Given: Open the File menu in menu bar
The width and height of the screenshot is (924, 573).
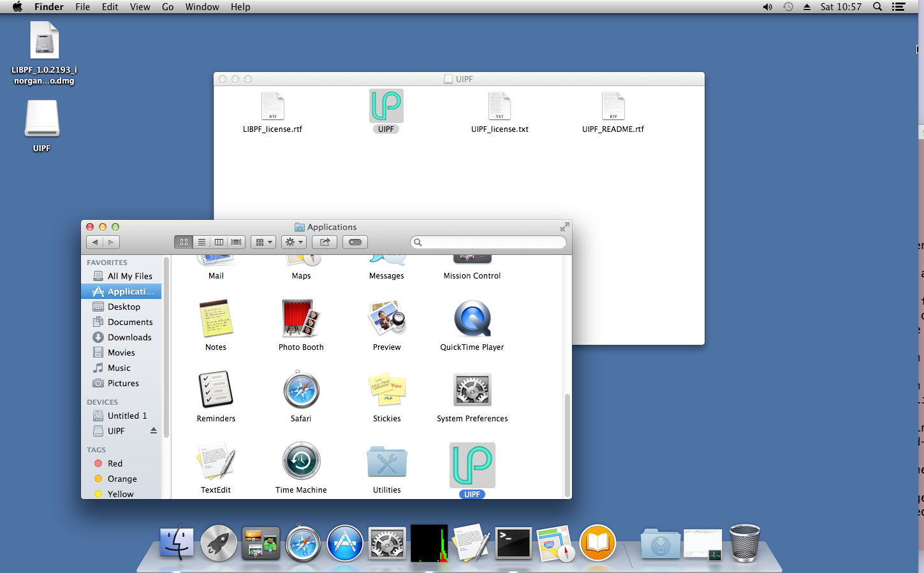Looking at the screenshot, I should pos(82,7).
